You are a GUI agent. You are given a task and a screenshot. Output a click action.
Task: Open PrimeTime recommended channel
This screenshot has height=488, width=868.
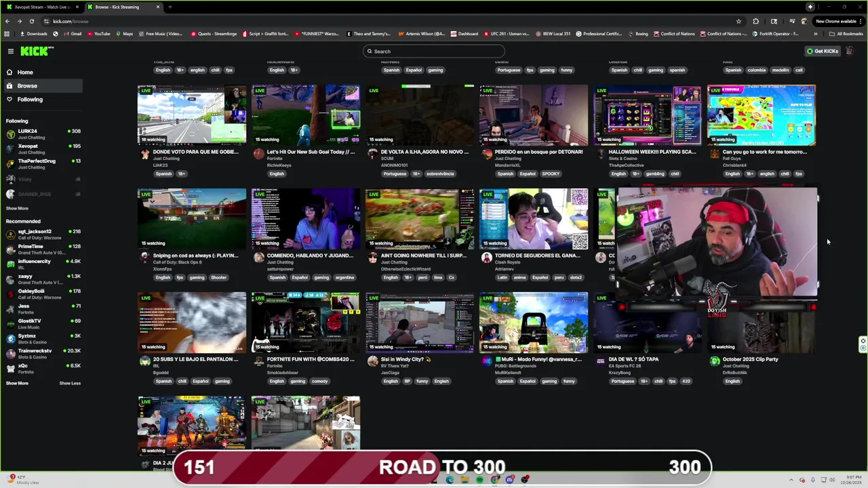pyautogui.click(x=42, y=249)
